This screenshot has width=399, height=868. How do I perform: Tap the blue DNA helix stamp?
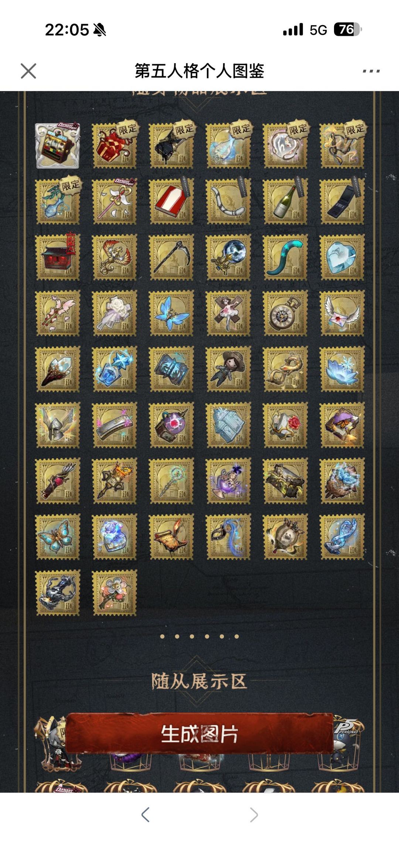pos(342,537)
